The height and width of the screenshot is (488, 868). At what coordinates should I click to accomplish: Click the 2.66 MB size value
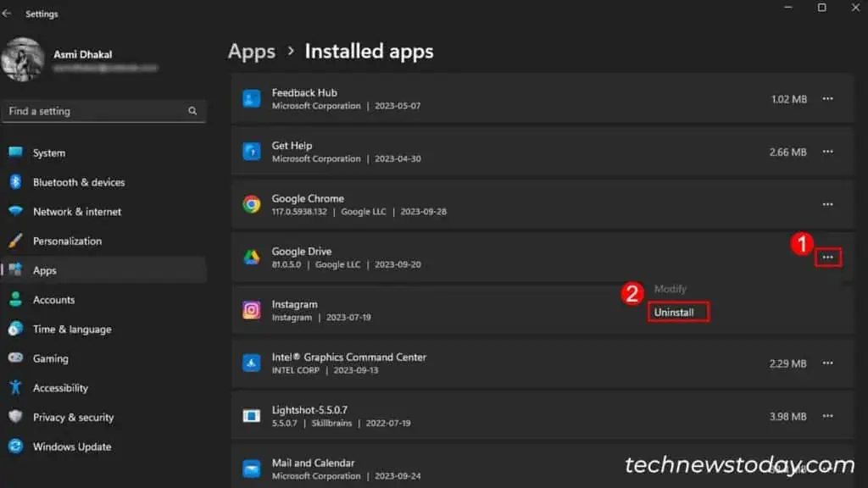(787, 152)
